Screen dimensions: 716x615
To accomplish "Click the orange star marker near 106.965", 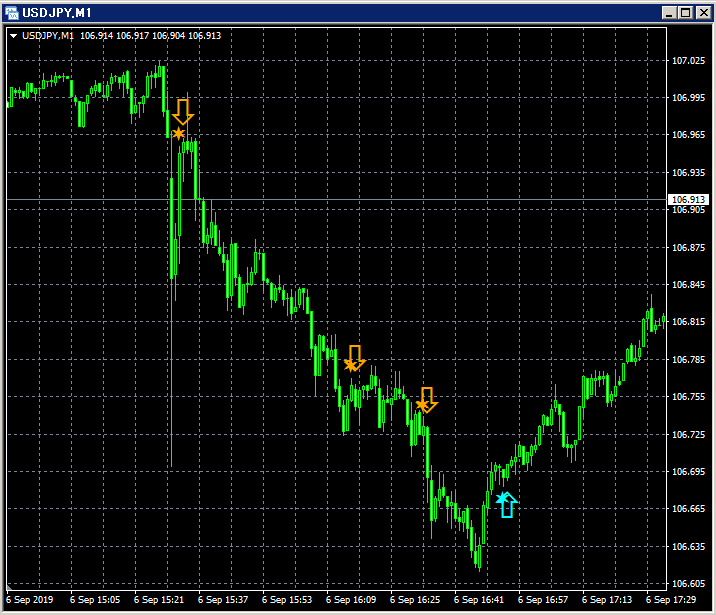I will [178, 133].
